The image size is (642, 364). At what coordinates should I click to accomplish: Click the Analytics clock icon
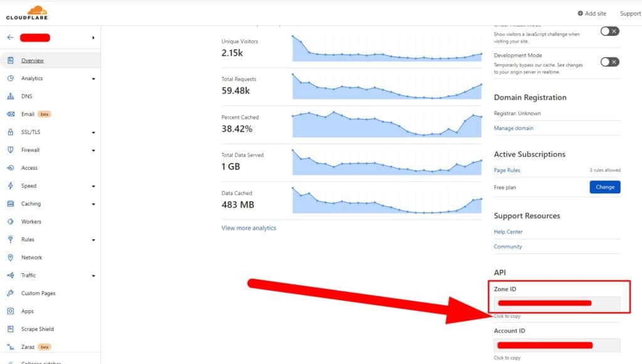pyautogui.click(x=11, y=78)
